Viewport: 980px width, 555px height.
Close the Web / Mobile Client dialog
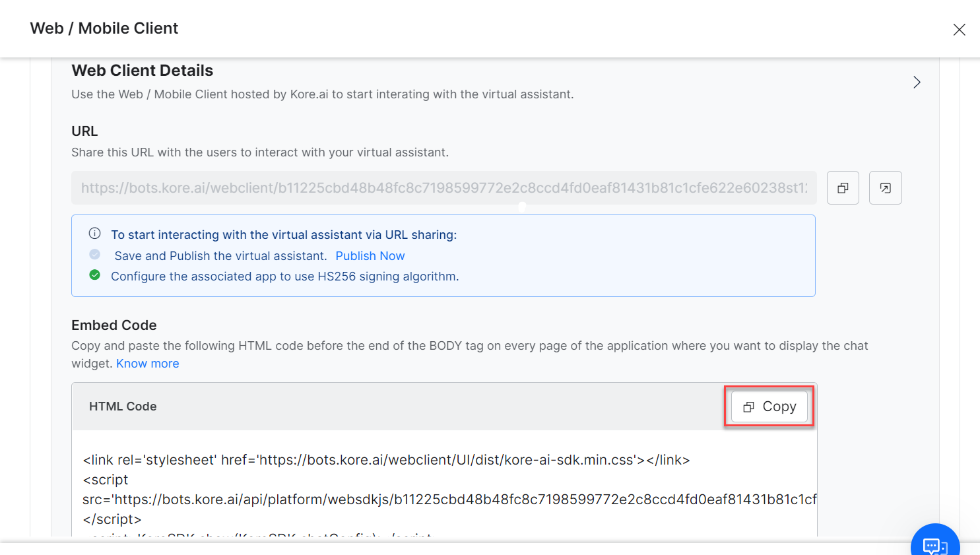coord(959,30)
